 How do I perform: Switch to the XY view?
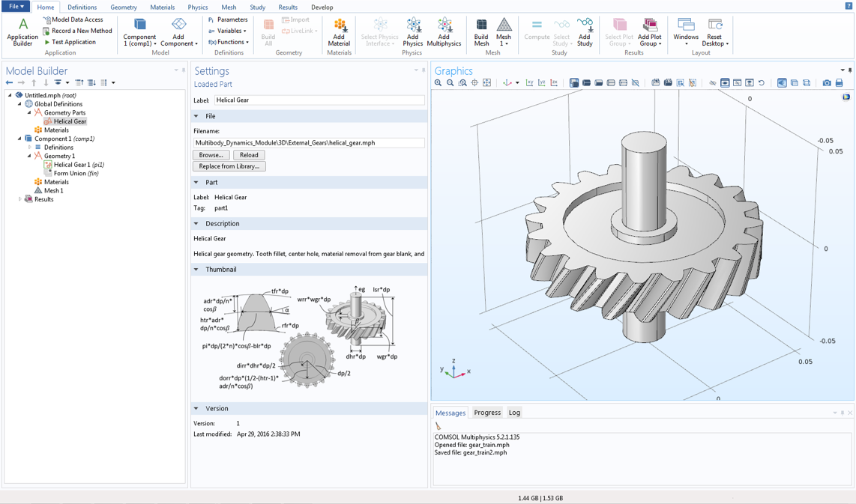(529, 83)
